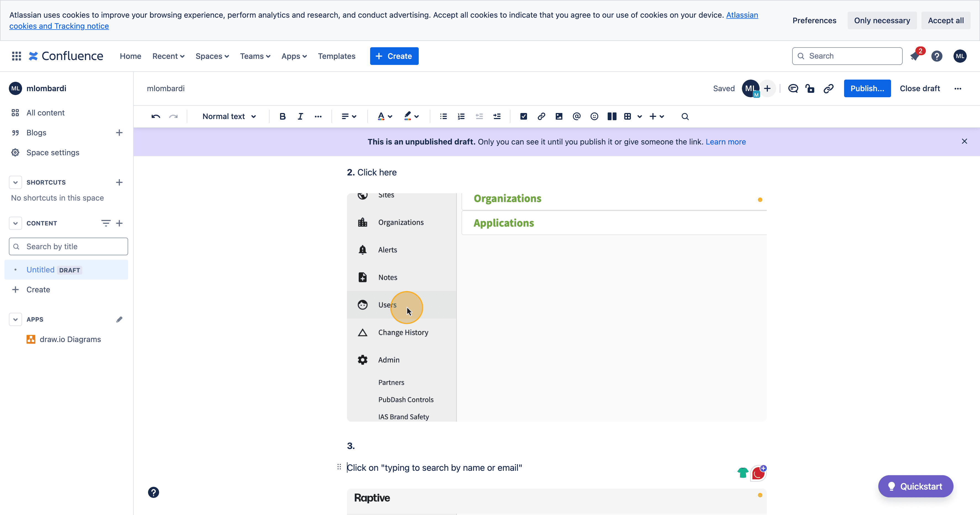Open highlight color picker dropdown
Screen dimensions: 980x515
coord(411,117)
